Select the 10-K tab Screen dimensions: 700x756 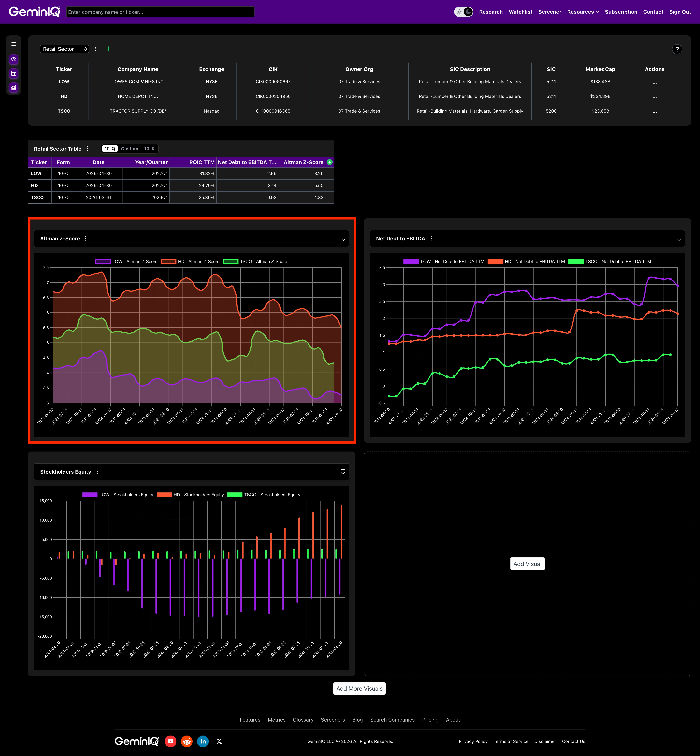point(149,149)
